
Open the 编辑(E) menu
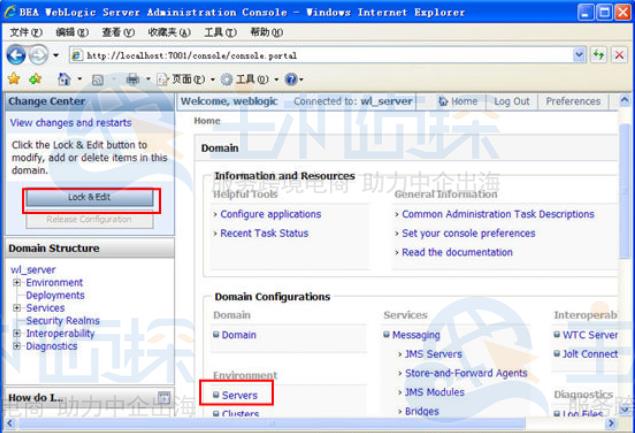(72, 32)
